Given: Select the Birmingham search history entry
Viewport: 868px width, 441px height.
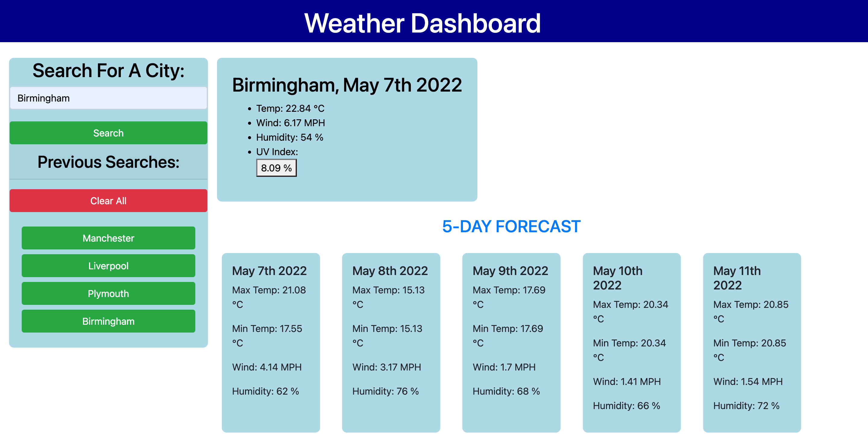Looking at the screenshot, I should pos(108,321).
